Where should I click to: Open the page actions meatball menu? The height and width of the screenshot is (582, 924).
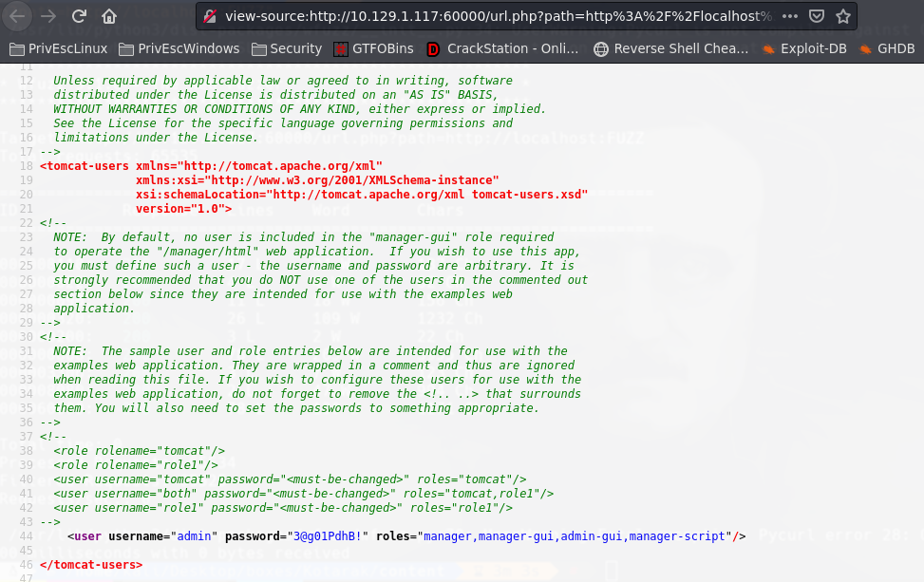pyautogui.click(x=790, y=16)
